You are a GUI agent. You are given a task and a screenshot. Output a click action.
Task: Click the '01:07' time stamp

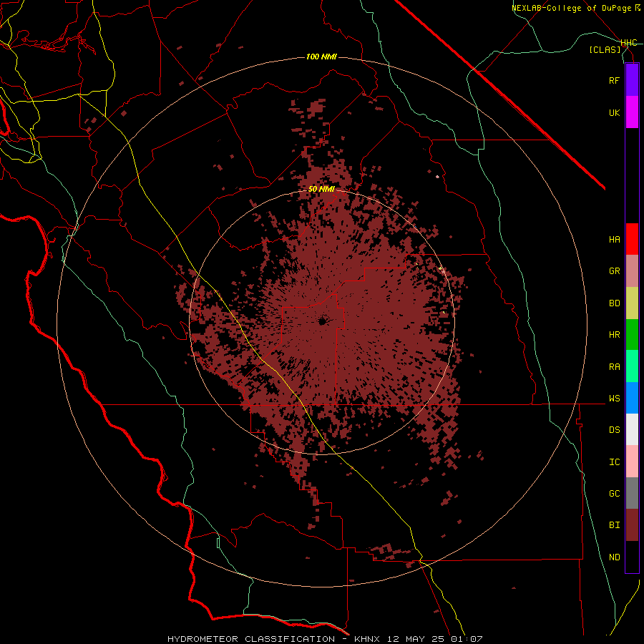[467, 639]
